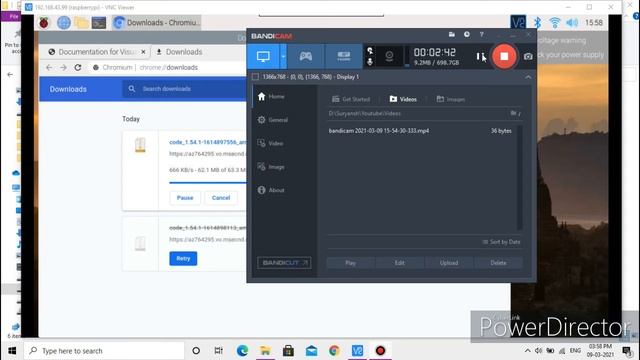Toggle microphone recording icon in Bandicam
The width and height of the screenshot is (640, 360).
point(370,62)
